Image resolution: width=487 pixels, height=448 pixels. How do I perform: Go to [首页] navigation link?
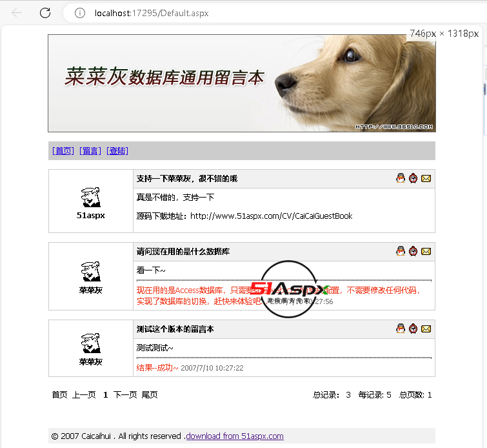click(x=63, y=151)
